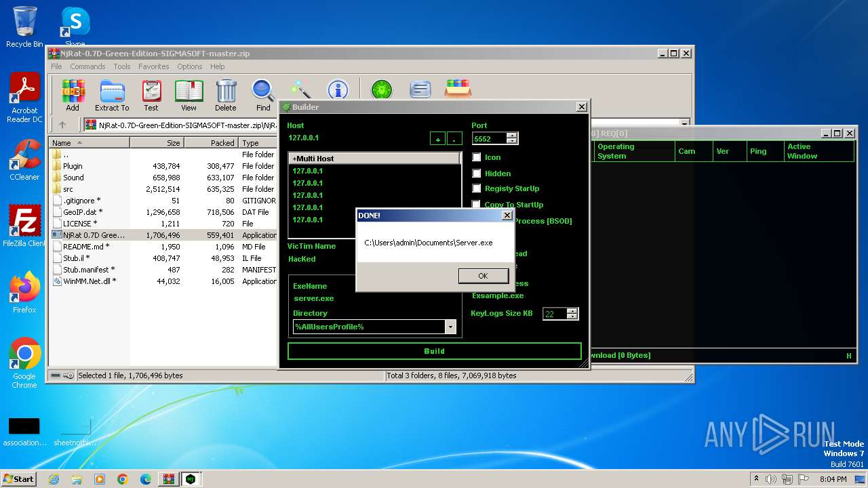Click the +Multi Host list header
This screenshot has height=488, width=868.
[x=374, y=159]
